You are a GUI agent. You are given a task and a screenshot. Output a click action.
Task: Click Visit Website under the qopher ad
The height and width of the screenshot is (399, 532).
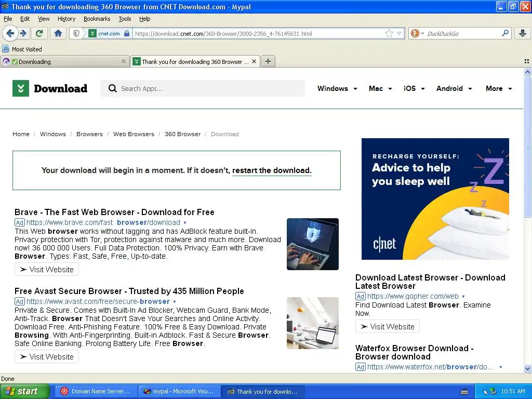pyautogui.click(x=388, y=326)
